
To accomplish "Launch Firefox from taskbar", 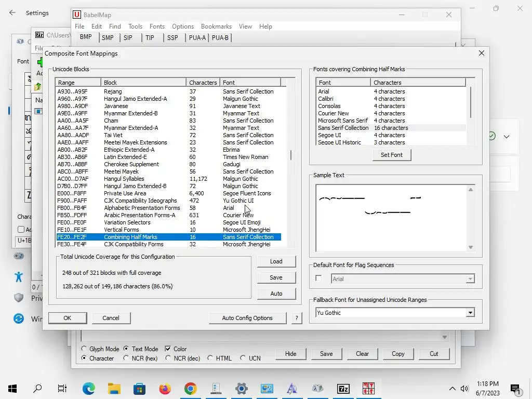I will [x=165, y=389].
